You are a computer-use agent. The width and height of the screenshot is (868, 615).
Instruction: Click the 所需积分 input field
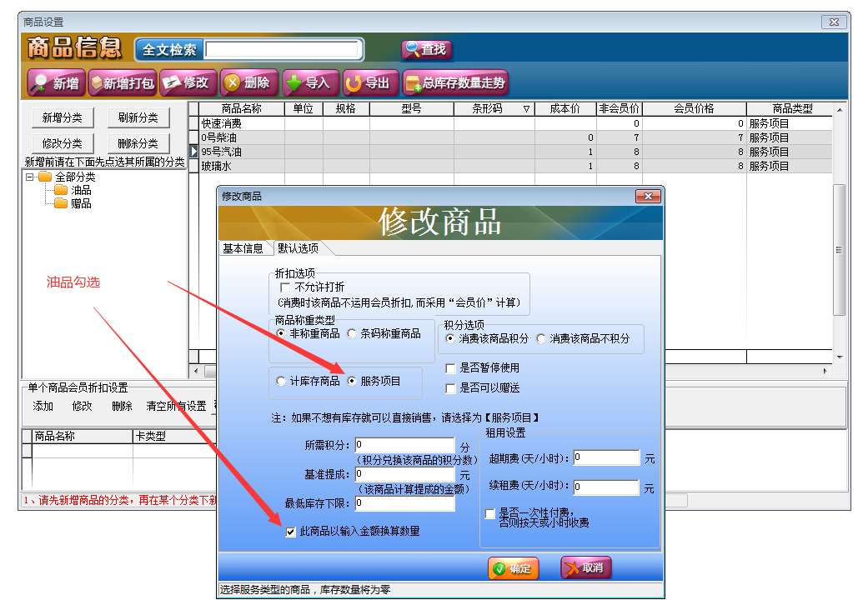point(405,445)
